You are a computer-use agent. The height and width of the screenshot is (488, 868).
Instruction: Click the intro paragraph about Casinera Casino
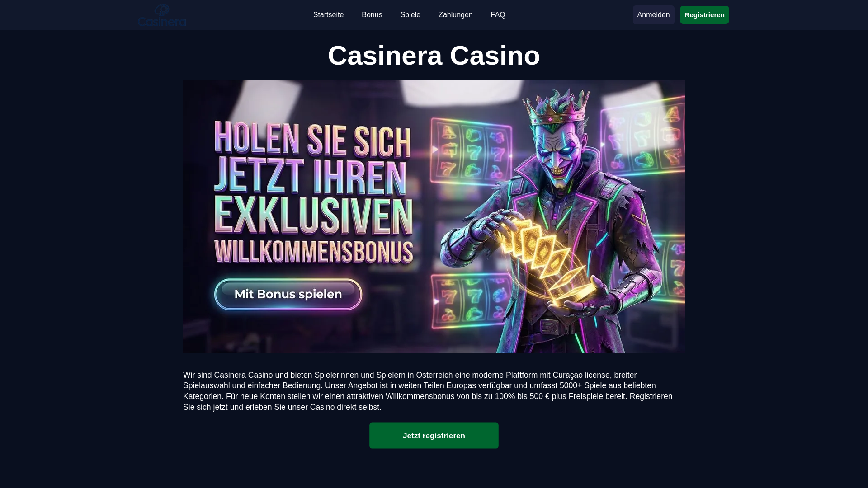pyautogui.click(x=428, y=391)
